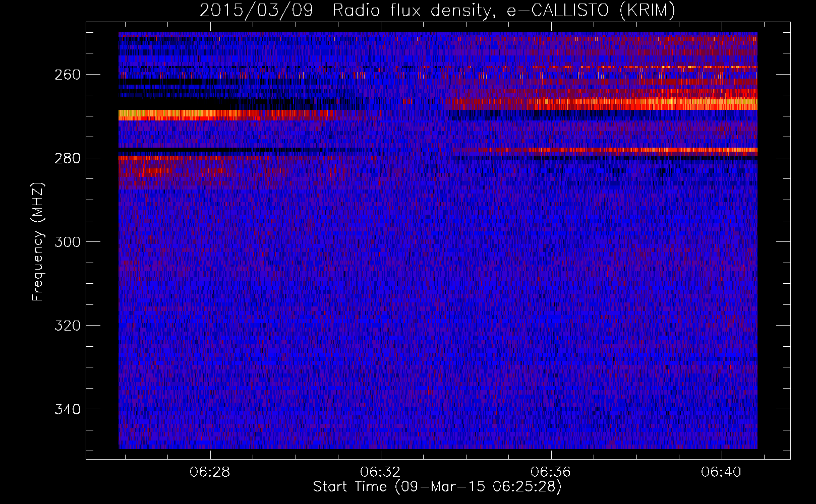
Task: Click the 280 frequency tick label
Action: (68, 158)
